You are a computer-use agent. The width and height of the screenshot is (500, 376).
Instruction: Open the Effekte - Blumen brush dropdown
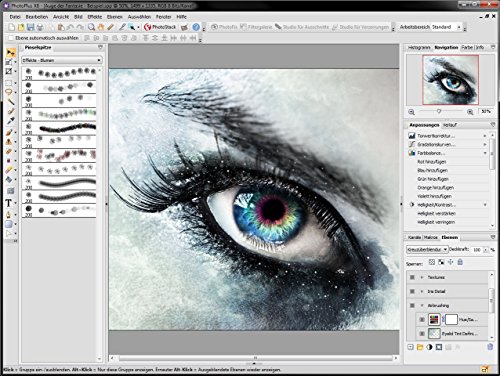click(62, 60)
